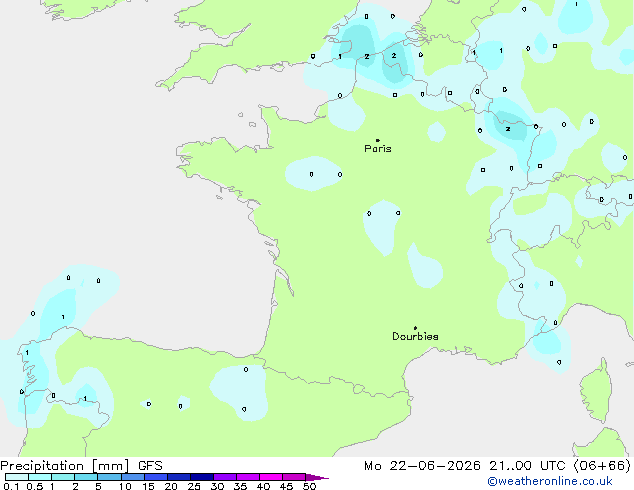Pick the 45–50 mm legend color box
This screenshot has height=490, width=634.
tap(294, 477)
